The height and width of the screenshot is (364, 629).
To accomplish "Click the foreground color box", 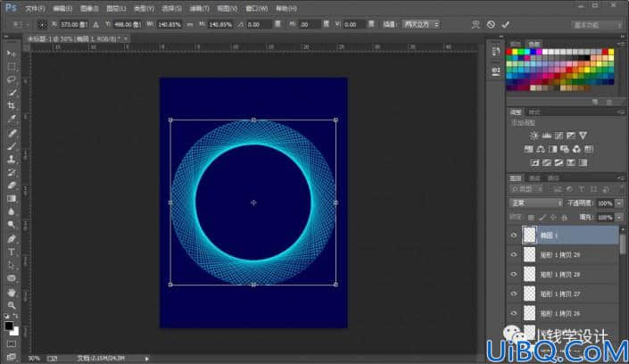I will pyautogui.click(x=9, y=326).
